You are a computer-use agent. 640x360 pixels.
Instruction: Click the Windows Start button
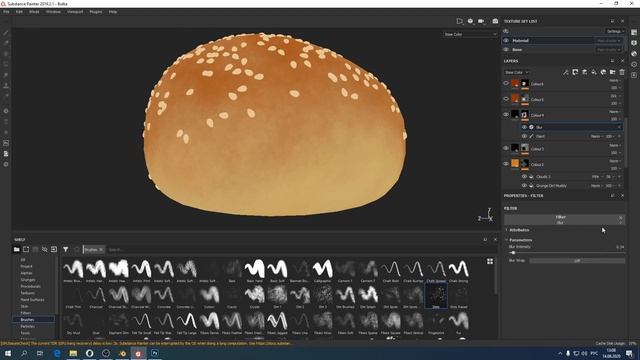pyautogui.click(x=8, y=353)
